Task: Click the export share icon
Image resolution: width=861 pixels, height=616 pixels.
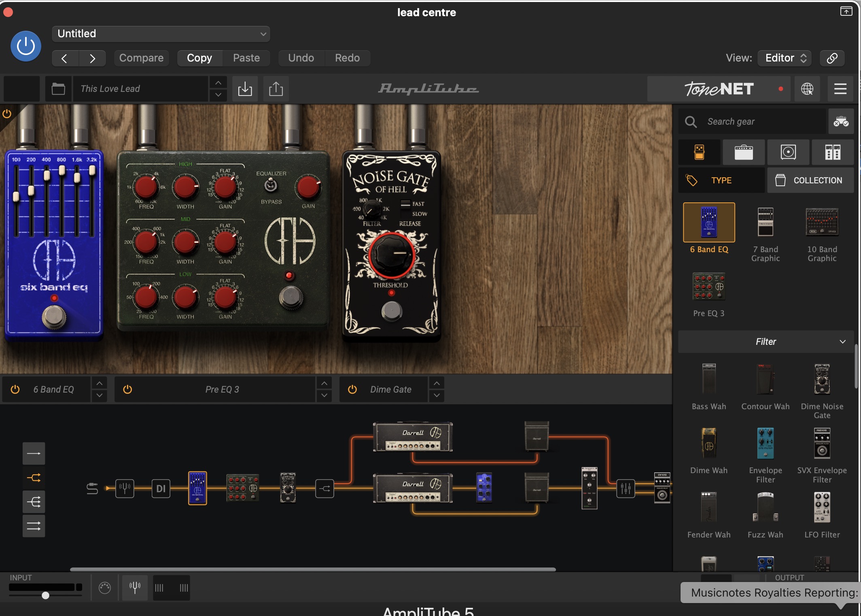Action: click(276, 89)
